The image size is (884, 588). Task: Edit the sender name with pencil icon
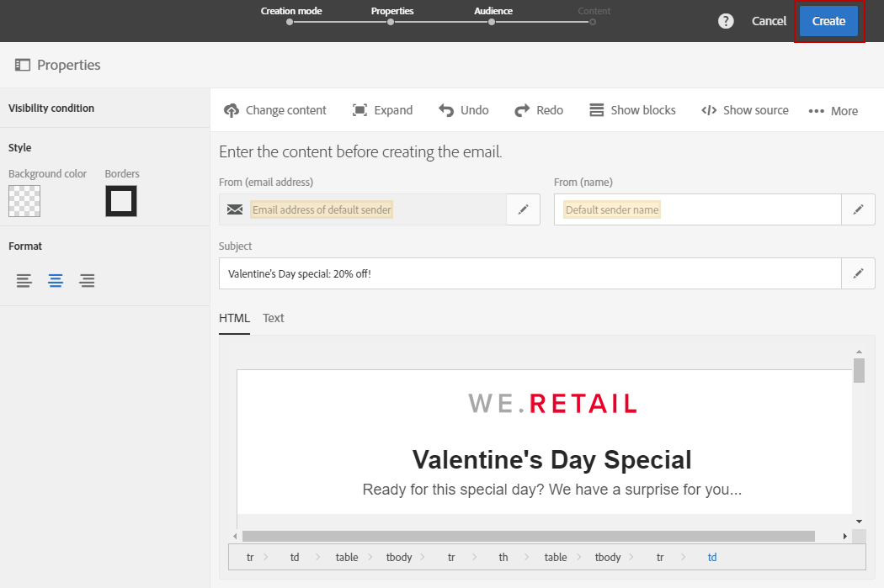[x=858, y=209]
